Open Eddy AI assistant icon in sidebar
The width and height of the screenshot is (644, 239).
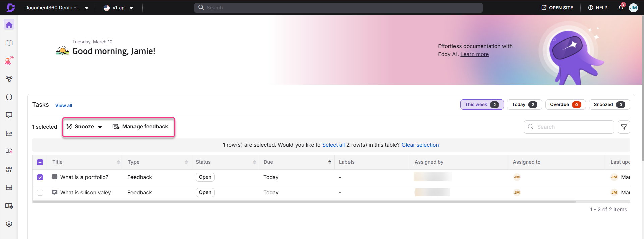(x=9, y=61)
